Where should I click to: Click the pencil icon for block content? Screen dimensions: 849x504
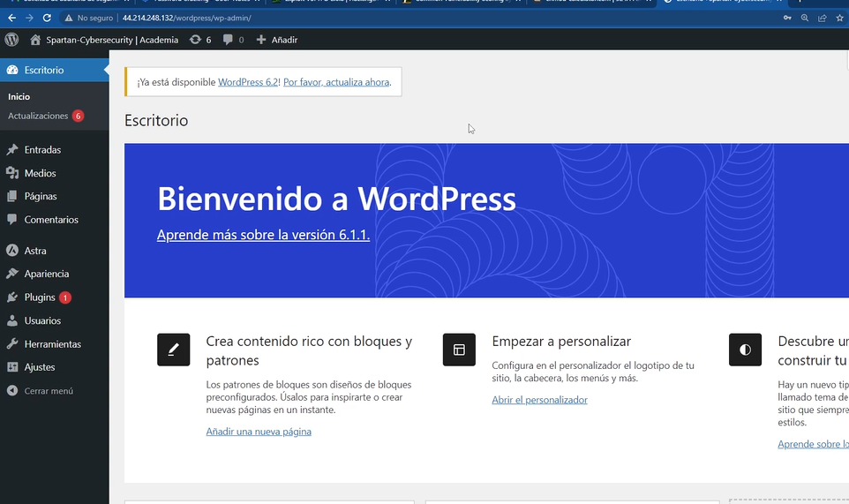173,350
